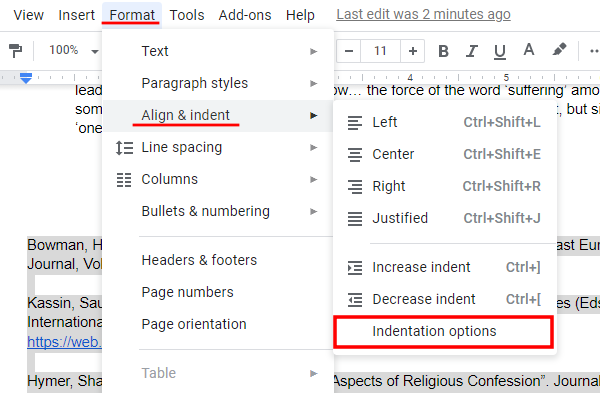The height and width of the screenshot is (393, 600).
Task: Click the paint format roller icon
Action: coord(15,51)
